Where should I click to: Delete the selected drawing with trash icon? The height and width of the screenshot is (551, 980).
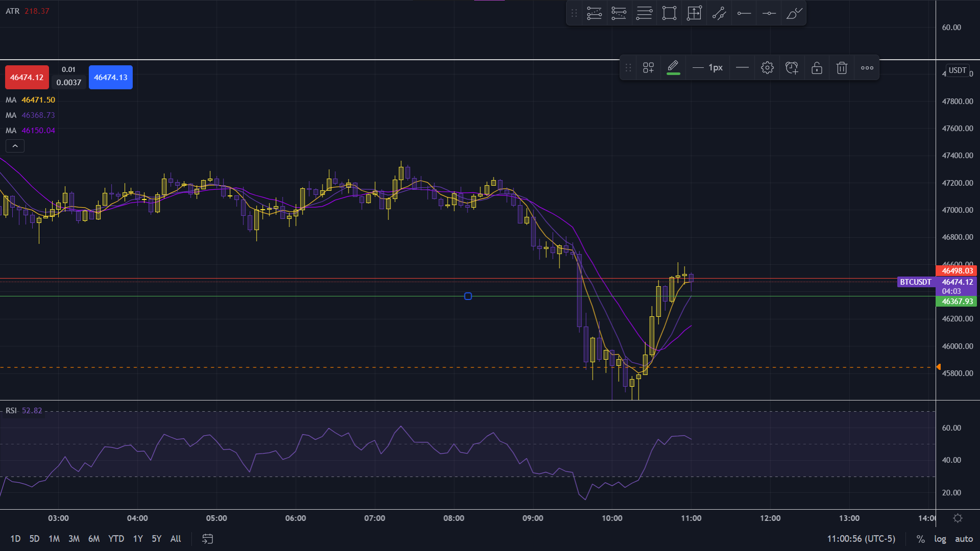coord(842,68)
